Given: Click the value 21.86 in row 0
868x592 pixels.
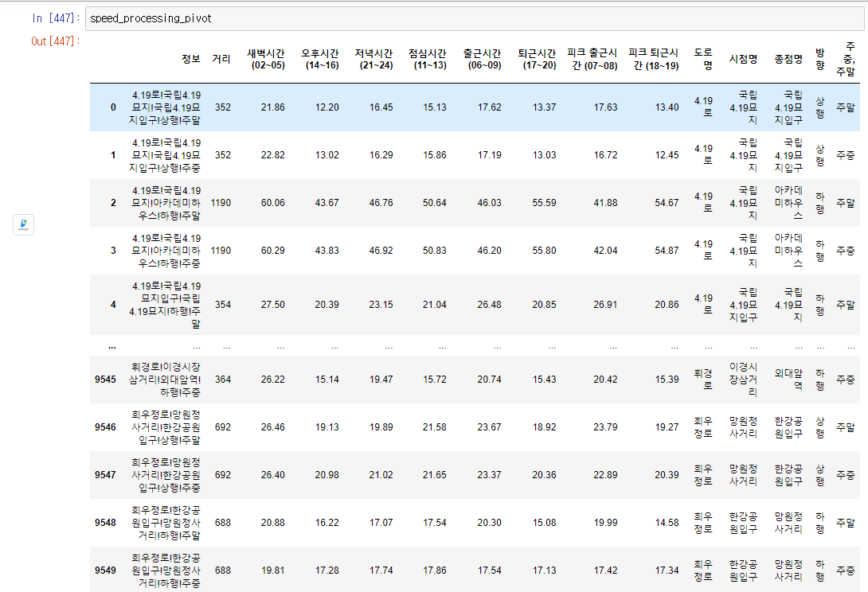Looking at the screenshot, I should click(273, 107).
